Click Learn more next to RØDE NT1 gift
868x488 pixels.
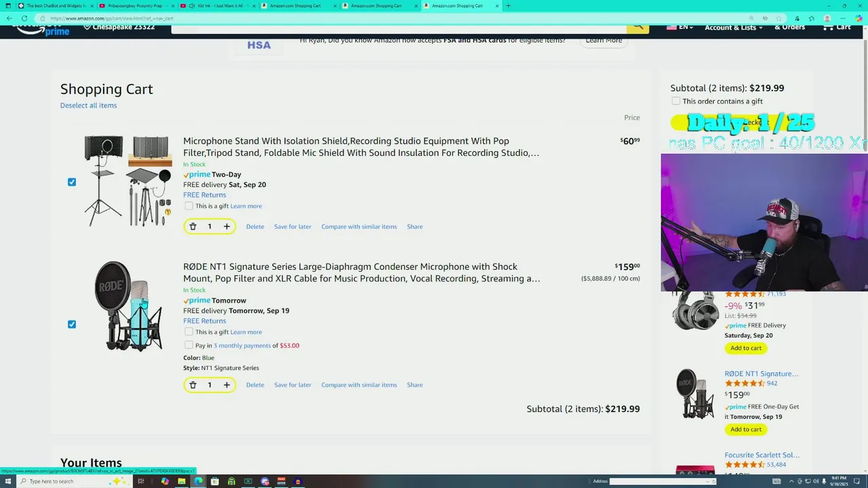[245, 332]
